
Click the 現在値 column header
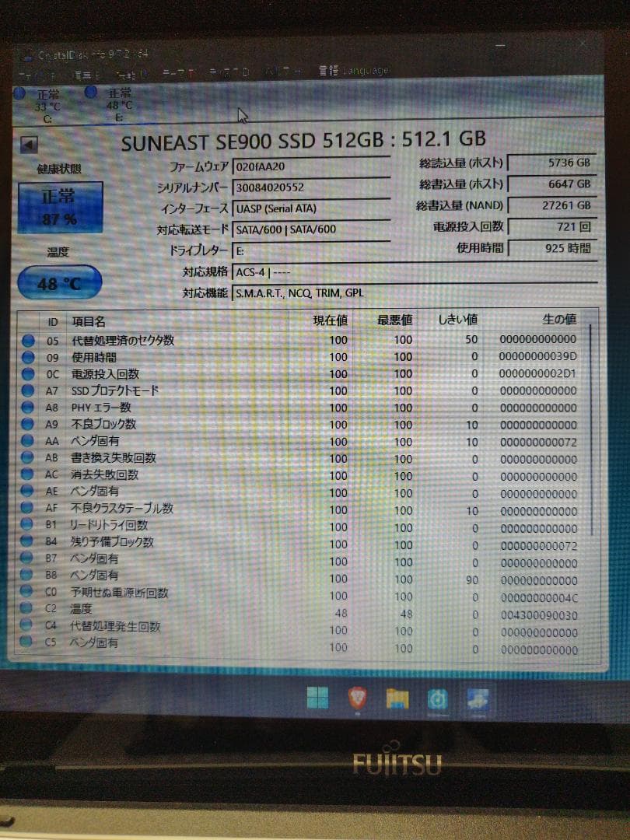click(x=331, y=320)
